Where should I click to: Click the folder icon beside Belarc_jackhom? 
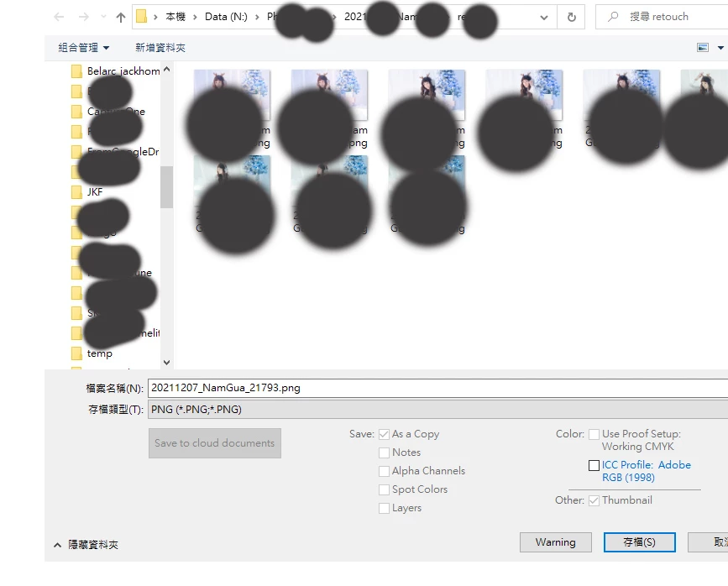pos(77,71)
